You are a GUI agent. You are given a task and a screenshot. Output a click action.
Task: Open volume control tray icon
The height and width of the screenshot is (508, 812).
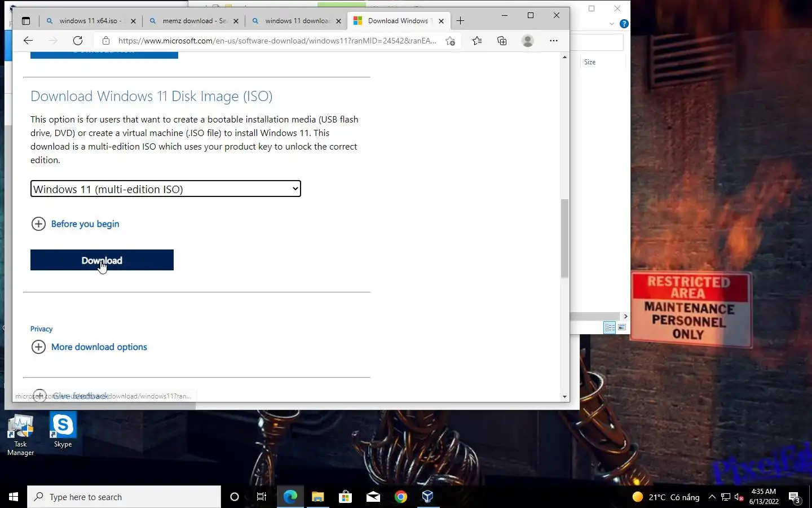pyautogui.click(x=739, y=497)
